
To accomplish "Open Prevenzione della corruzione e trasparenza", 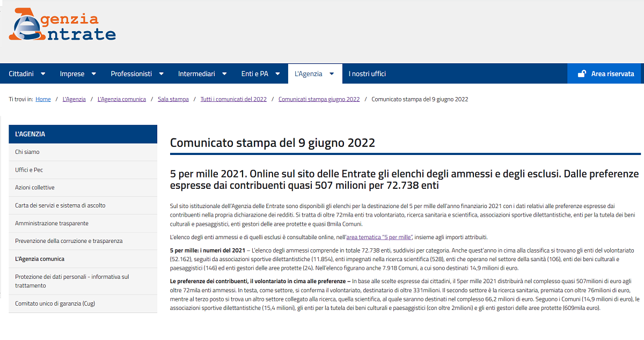I will point(83,241).
